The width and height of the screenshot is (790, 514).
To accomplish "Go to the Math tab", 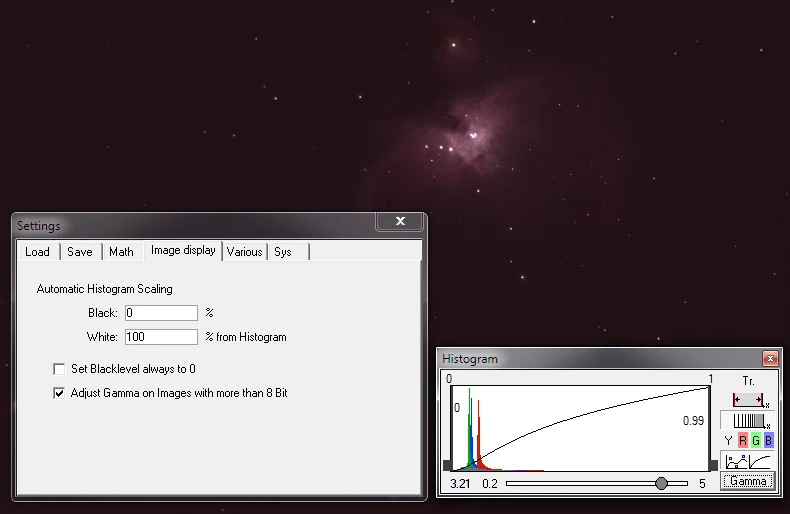I will pyautogui.click(x=121, y=252).
